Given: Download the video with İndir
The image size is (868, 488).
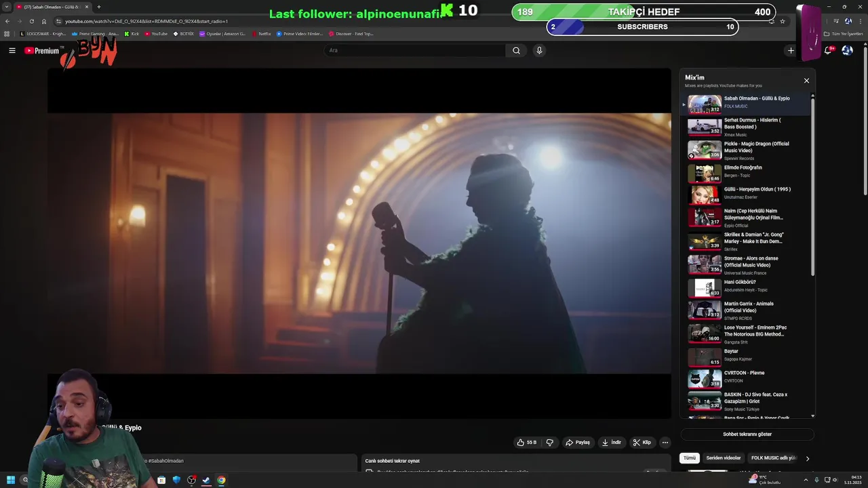Looking at the screenshot, I should [611, 443].
